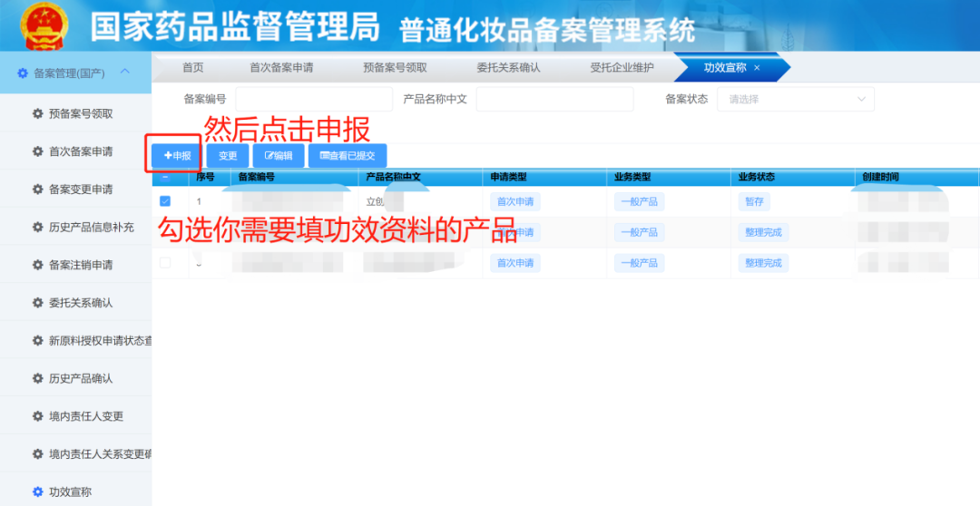Click gear icon next to 首次备案申请 sidebar item
This screenshot has width=980, height=506.
point(37,151)
